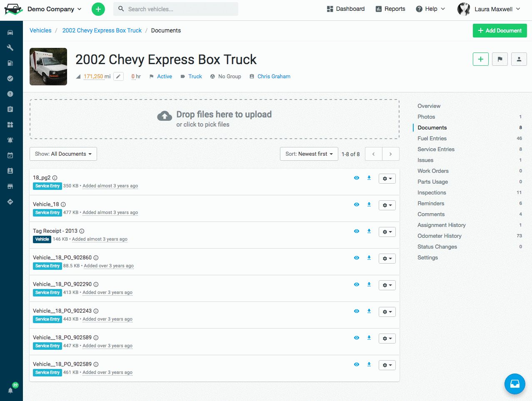Screen dimensions: 532x401
Task: Click the box truck thumbnail photo
Action: coord(48,67)
